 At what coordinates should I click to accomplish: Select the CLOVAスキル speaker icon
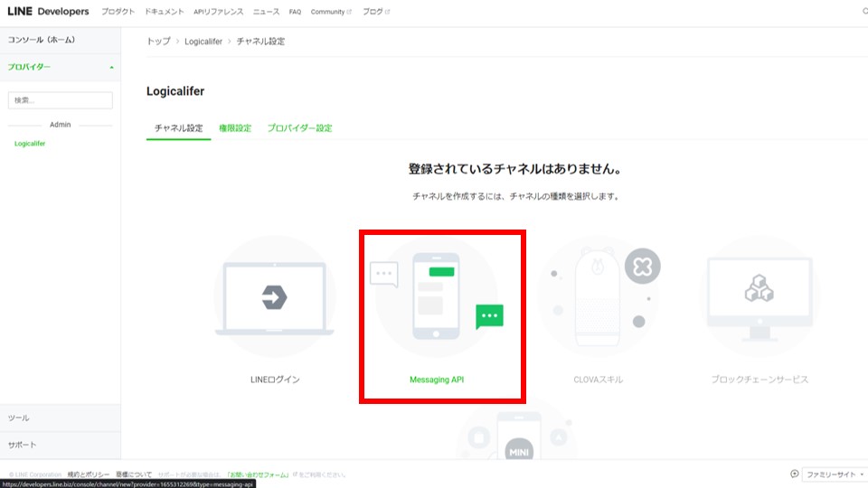[x=597, y=297]
